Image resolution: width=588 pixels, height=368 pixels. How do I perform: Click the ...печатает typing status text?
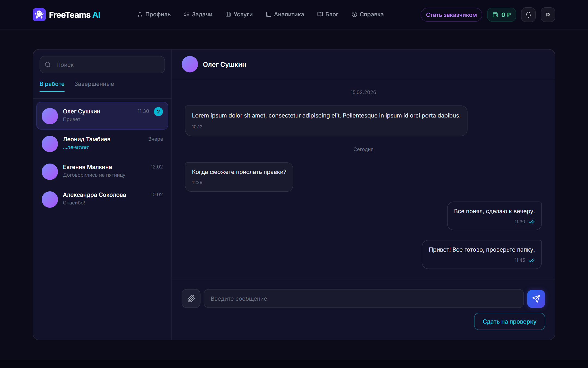click(x=76, y=147)
